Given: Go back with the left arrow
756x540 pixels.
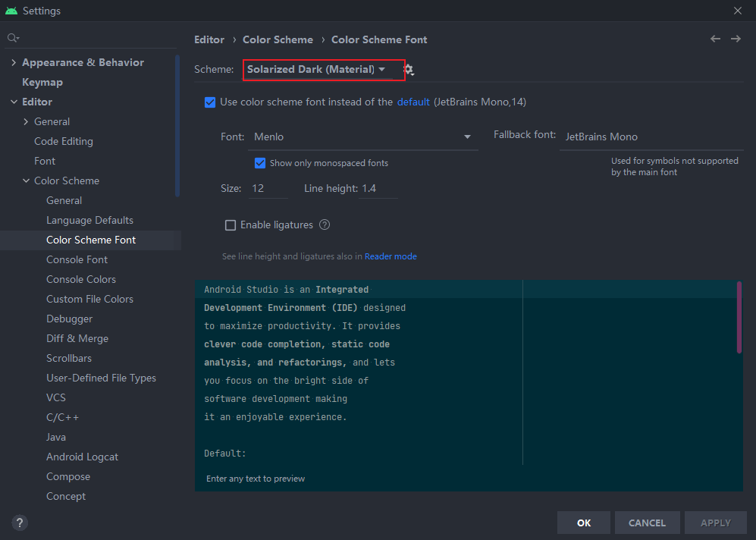Looking at the screenshot, I should coord(715,39).
